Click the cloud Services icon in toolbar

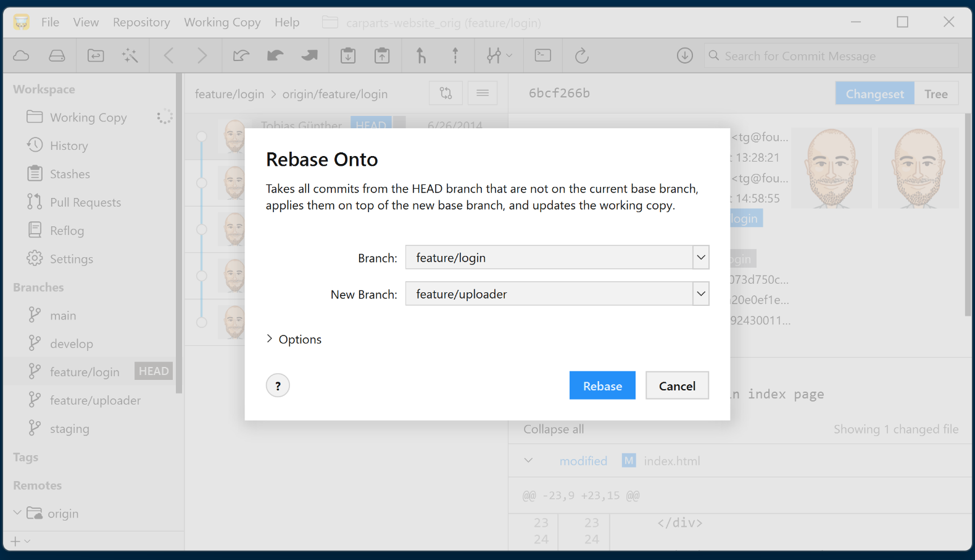tap(21, 56)
